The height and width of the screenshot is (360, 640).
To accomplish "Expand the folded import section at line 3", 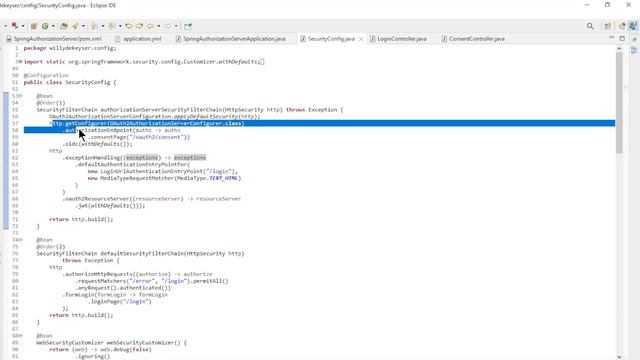I will [x=20, y=62].
